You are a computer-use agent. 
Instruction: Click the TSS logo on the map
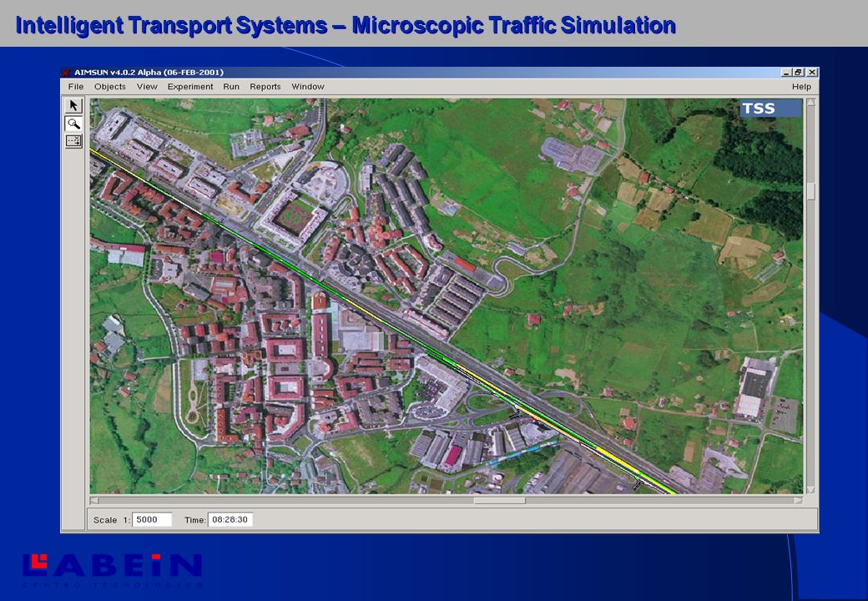click(x=770, y=109)
